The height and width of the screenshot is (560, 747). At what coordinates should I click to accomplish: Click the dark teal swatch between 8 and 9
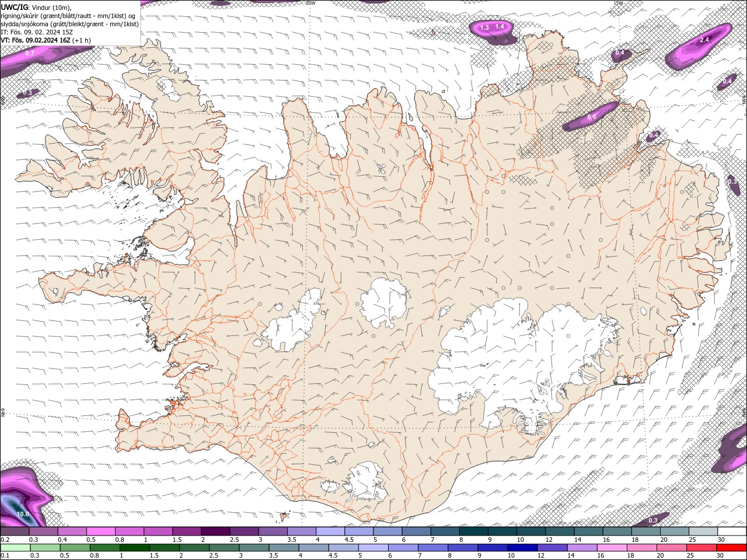pyautogui.click(x=474, y=531)
